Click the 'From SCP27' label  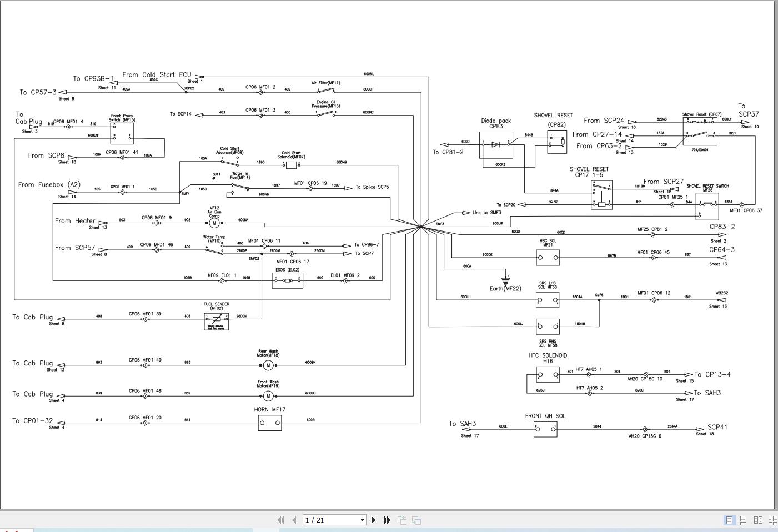(664, 182)
